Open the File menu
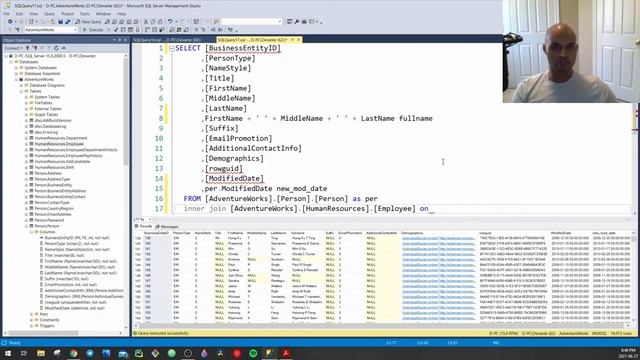The width and height of the screenshot is (640, 360). [x=6, y=14]
